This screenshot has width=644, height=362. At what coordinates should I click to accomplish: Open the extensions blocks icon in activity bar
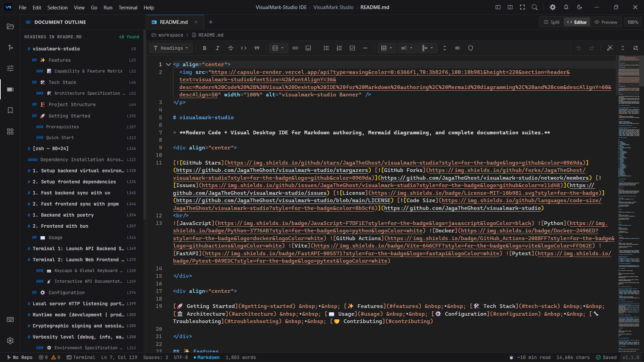tap(10, 131)
